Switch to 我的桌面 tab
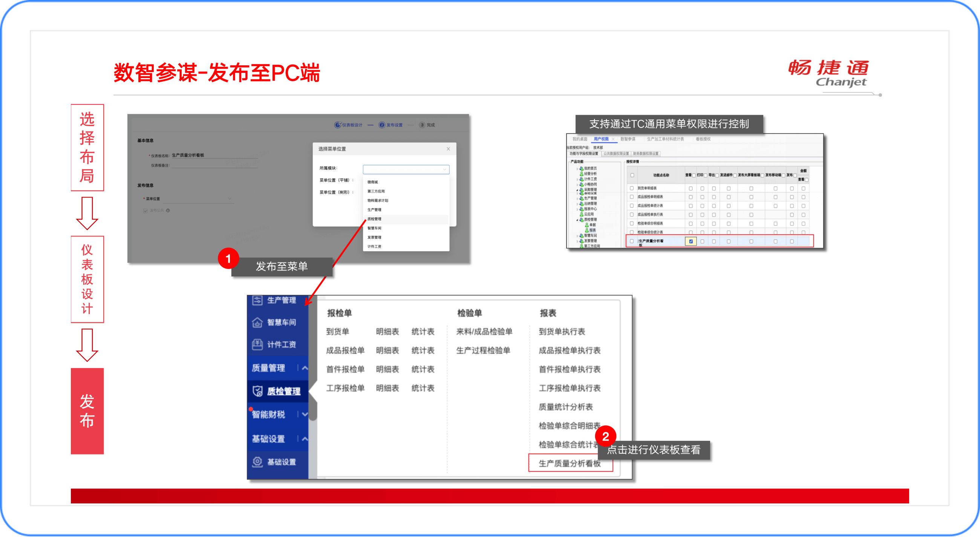The image size is (980, 537). 580,139
